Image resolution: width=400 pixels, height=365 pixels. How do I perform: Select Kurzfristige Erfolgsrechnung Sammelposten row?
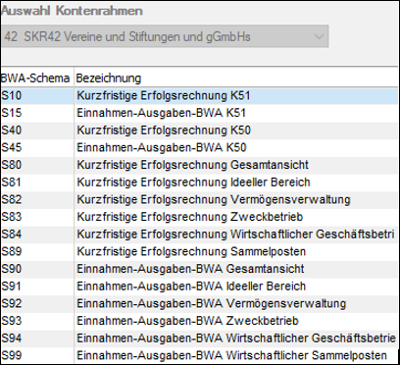pos(199,252)
